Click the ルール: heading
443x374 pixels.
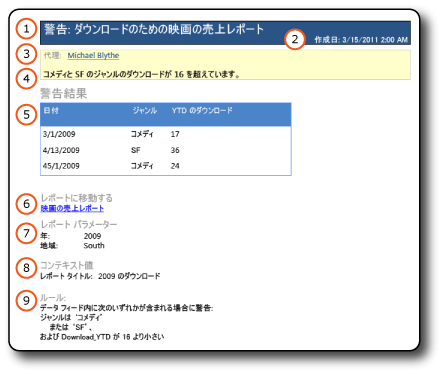tap(53, 298)
